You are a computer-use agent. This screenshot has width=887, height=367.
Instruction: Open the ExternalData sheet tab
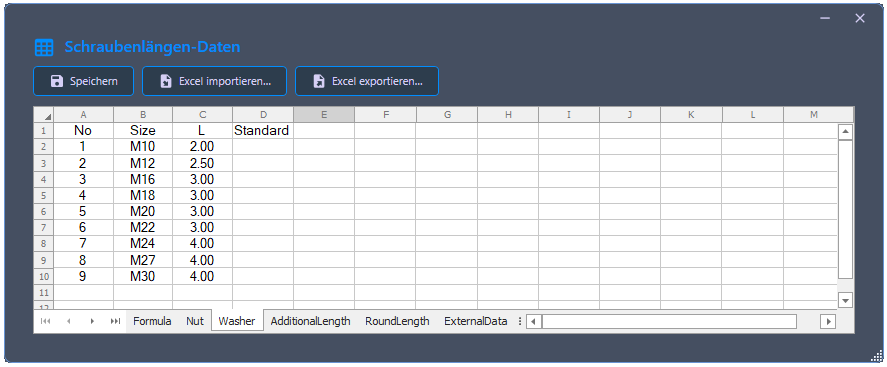[476, 321]
